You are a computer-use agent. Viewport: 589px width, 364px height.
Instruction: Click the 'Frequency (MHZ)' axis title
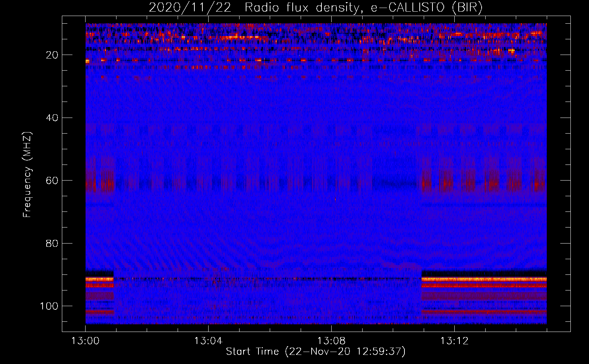tap(27, 174)
